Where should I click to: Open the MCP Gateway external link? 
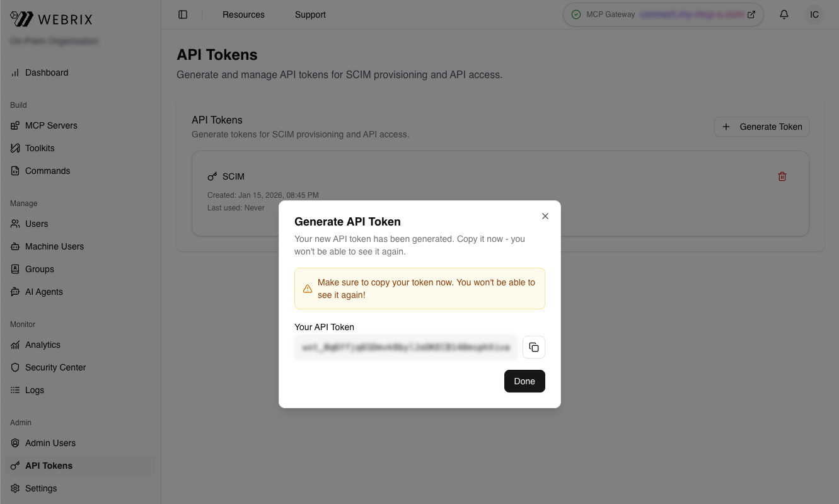[x=751, y=14]
